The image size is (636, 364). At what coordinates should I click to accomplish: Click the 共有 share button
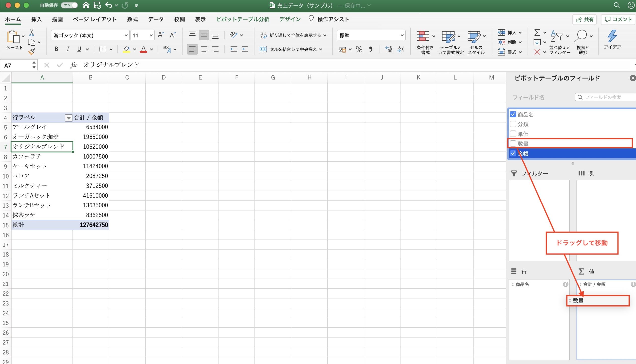(585, 19)
